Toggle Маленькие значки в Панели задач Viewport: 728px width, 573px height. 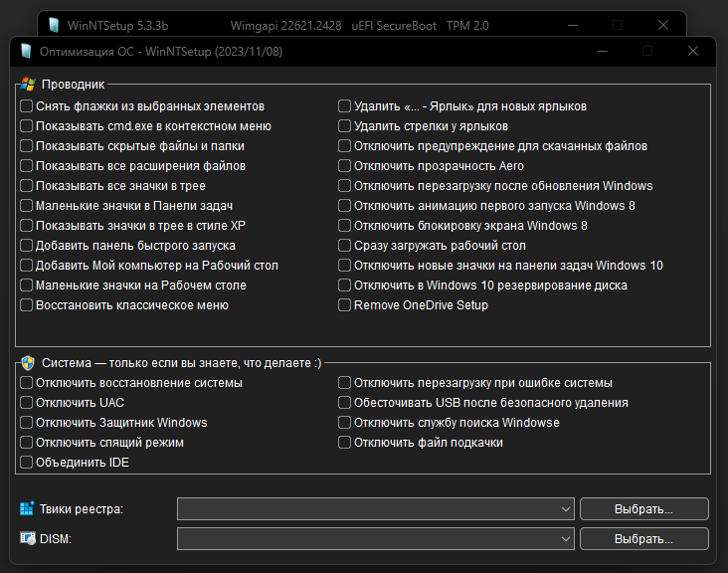click(27, 205)
